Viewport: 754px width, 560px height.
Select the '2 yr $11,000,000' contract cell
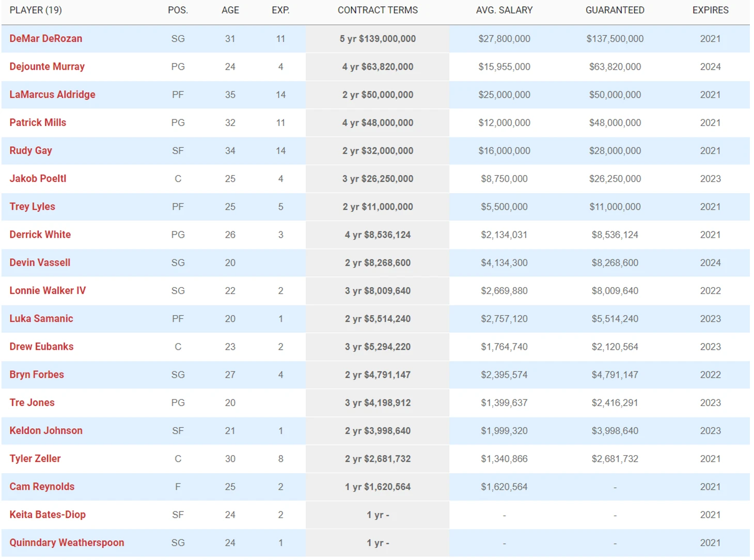[378, 207]
